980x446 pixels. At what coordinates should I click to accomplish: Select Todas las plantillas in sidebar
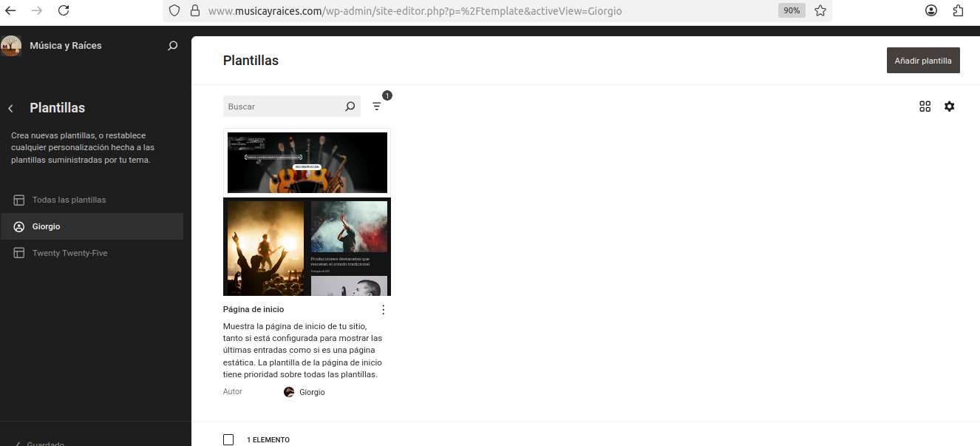pos(69,200)
